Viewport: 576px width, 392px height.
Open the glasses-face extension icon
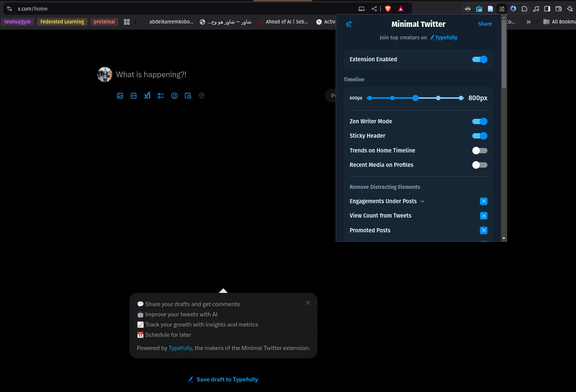(468, 9)
